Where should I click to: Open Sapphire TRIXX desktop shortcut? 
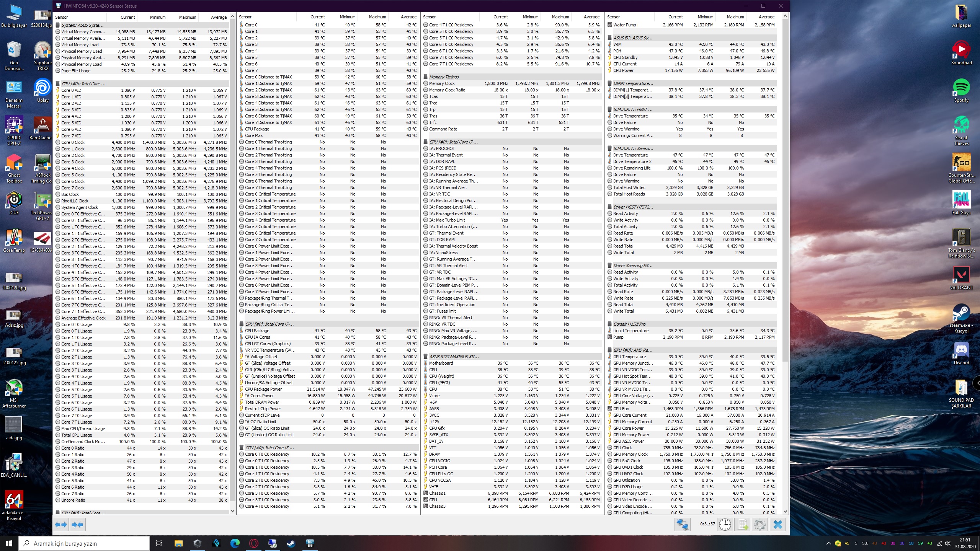tap(42, 55)
